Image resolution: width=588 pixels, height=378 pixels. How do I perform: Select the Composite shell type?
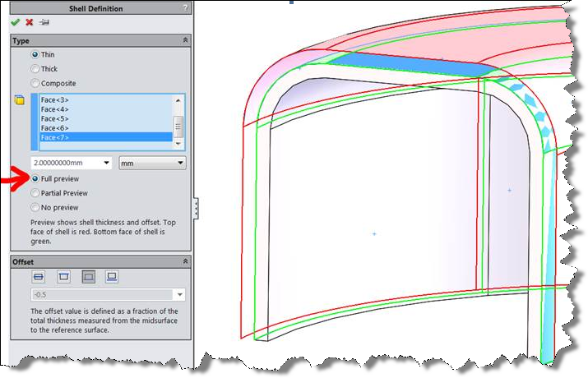[x=35, y=83]
